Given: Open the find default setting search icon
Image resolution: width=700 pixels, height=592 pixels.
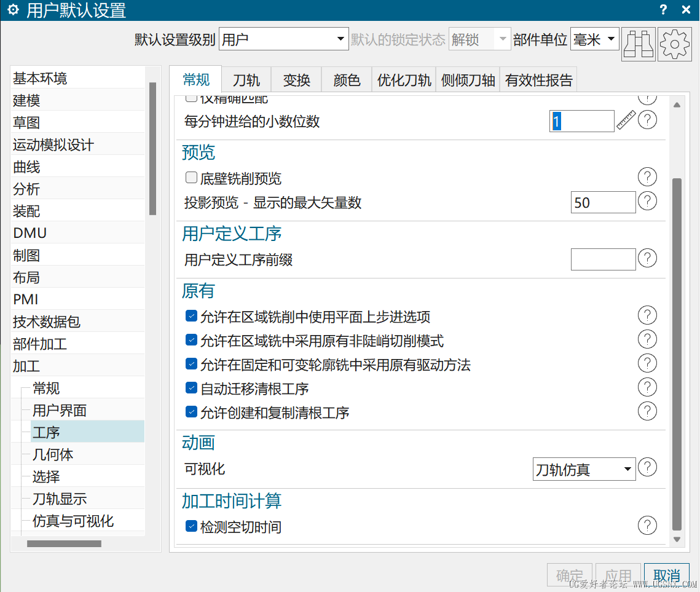Looking at the screenshot, I should tap(638, 44).
